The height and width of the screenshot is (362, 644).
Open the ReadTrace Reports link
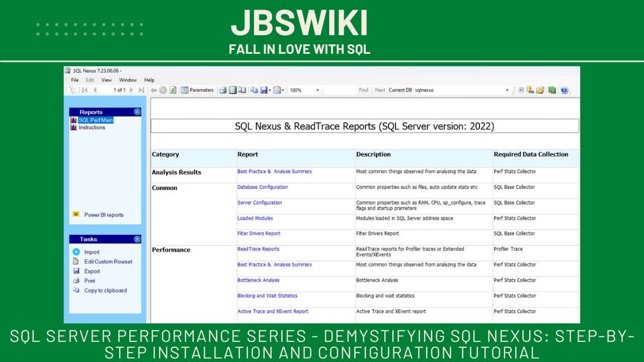[x=258, y=249]
